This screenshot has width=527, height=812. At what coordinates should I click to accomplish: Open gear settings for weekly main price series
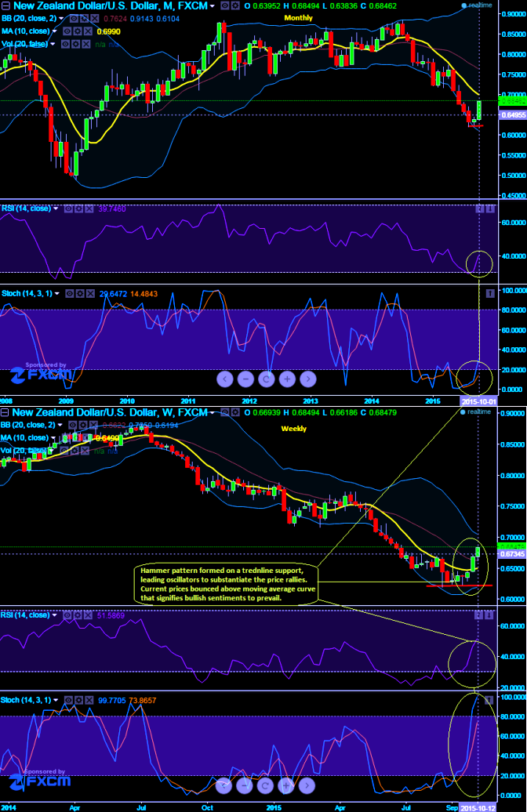[x=235, y=412]
